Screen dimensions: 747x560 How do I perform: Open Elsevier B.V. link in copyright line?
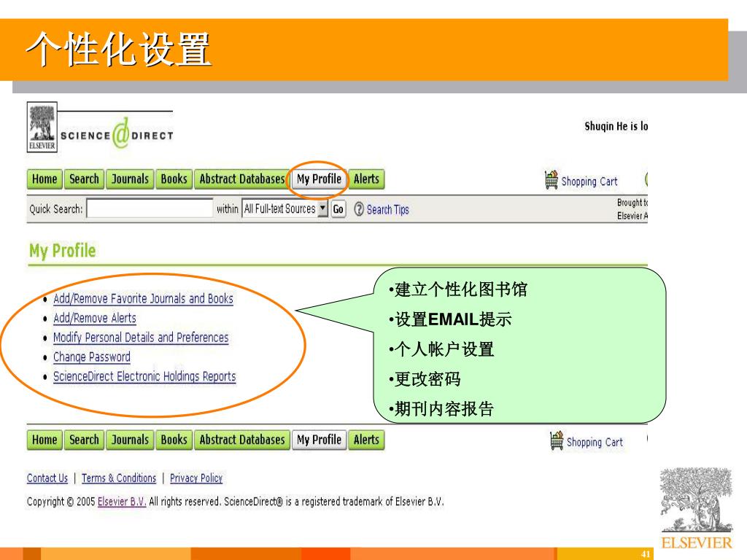[122, 502]
